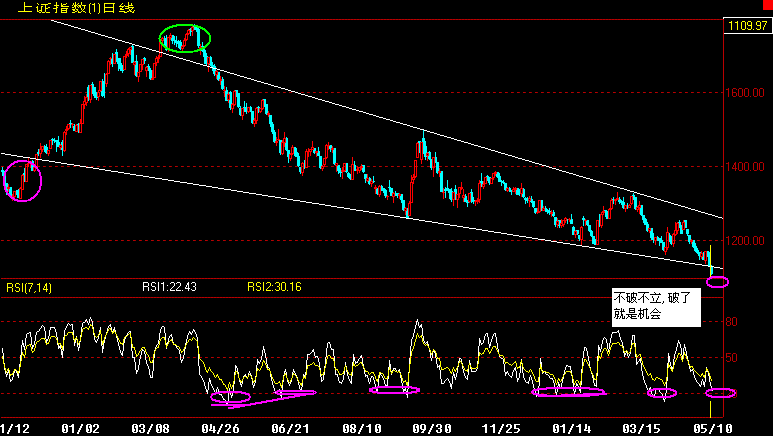Image resolution: width=773 pixels, height=436 pixels.
Task: Click the 1600.00 price axis label
Action: (x=744, y=93)
